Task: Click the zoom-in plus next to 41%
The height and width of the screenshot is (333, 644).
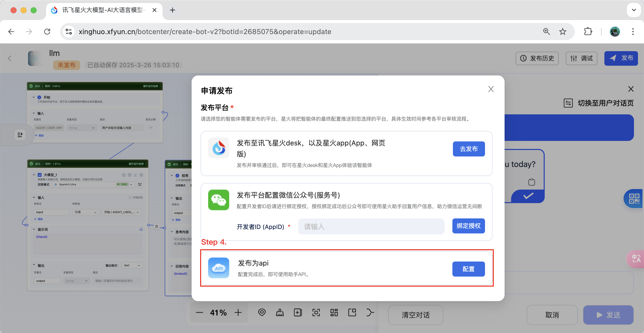Action: 238,312
